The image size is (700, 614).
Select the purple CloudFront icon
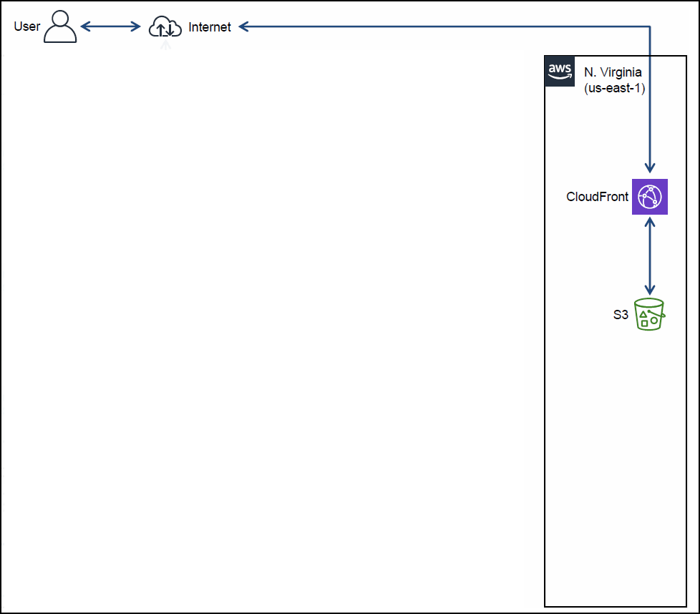point(650,197)
